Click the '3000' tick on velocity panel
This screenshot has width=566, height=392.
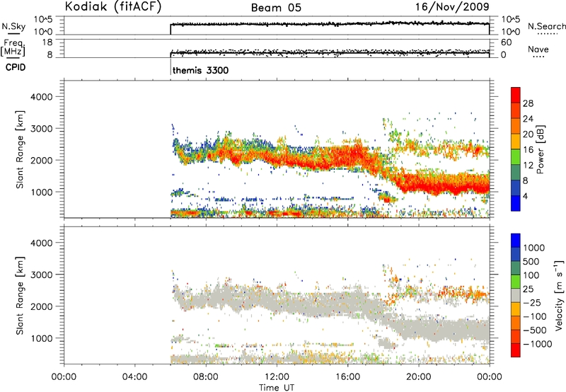pyautogui.click(x=41, y=275)
